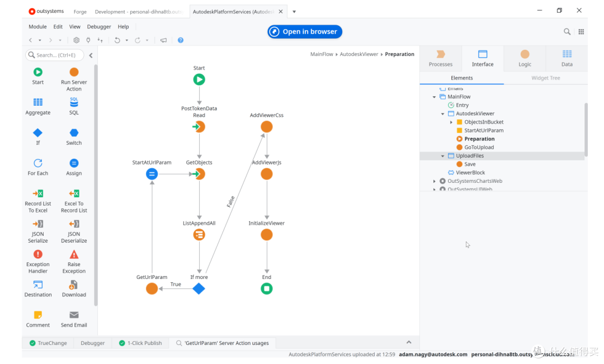The image size is (604, 364).
Task: Pick the Comment sticky note tool
Action: coord(38,319)
